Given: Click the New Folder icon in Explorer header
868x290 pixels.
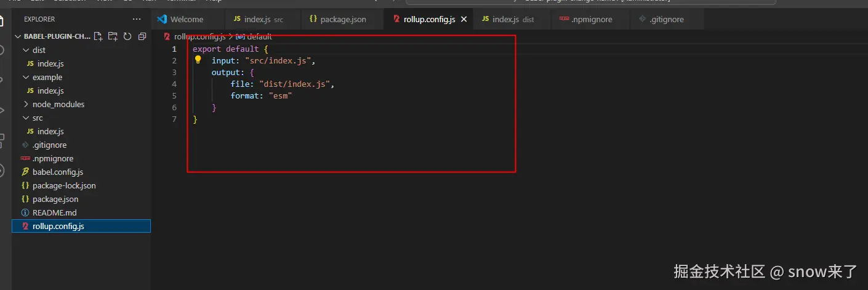Looking at the screenshot, I should point(113,36).
